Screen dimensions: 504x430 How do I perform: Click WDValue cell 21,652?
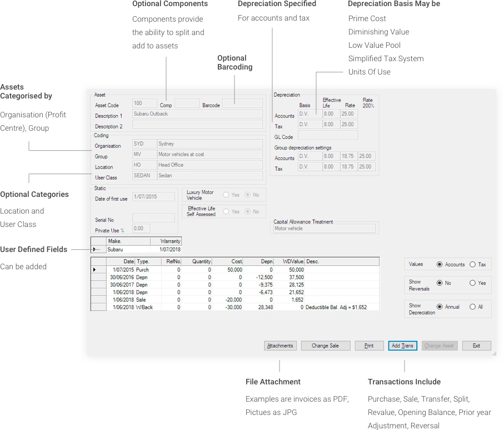click(290, 292)
